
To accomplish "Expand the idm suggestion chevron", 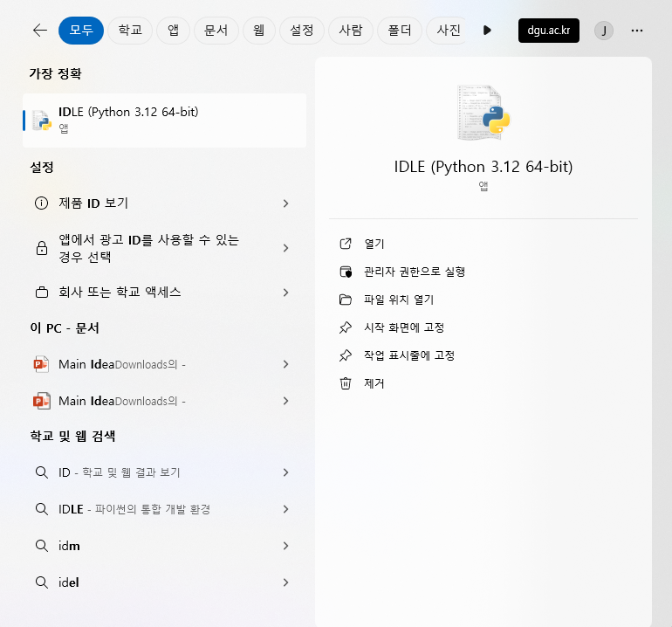I will click(x=286, y=546).
